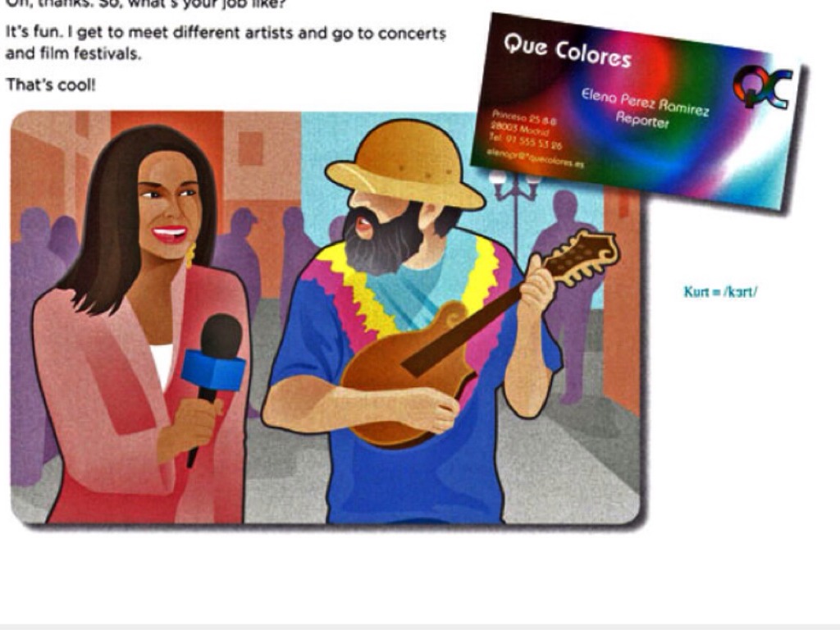Image resolution: width=840 pixels, height=630 pixels.
Task: Click the 28003 Madrid postal line
Action: (x=519, y=129)
